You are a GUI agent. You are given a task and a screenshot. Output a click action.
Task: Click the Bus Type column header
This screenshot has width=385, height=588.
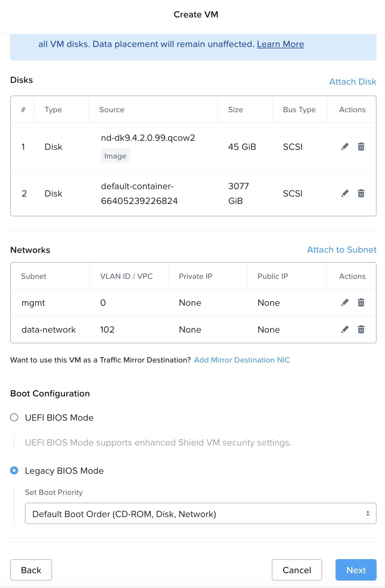299,110
